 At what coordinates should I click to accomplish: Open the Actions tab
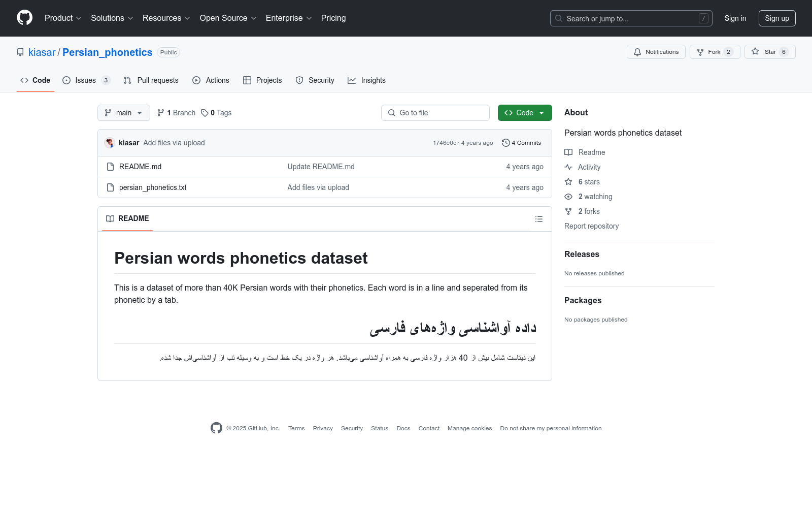tap(211, 80)
